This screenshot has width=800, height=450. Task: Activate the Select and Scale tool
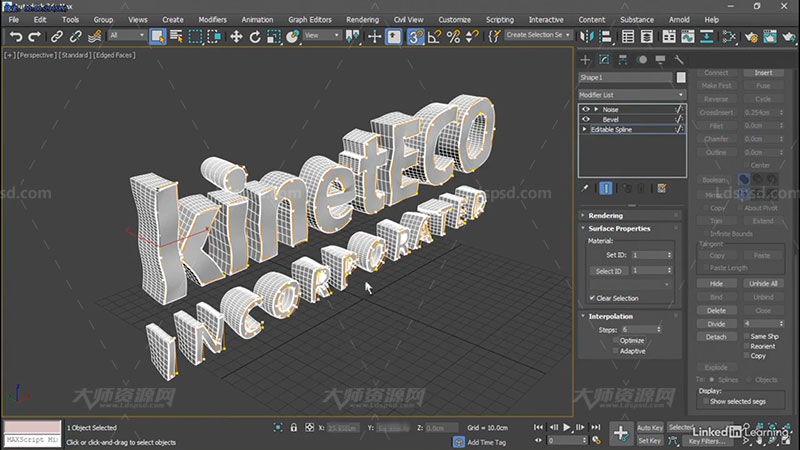click(274, 36)
